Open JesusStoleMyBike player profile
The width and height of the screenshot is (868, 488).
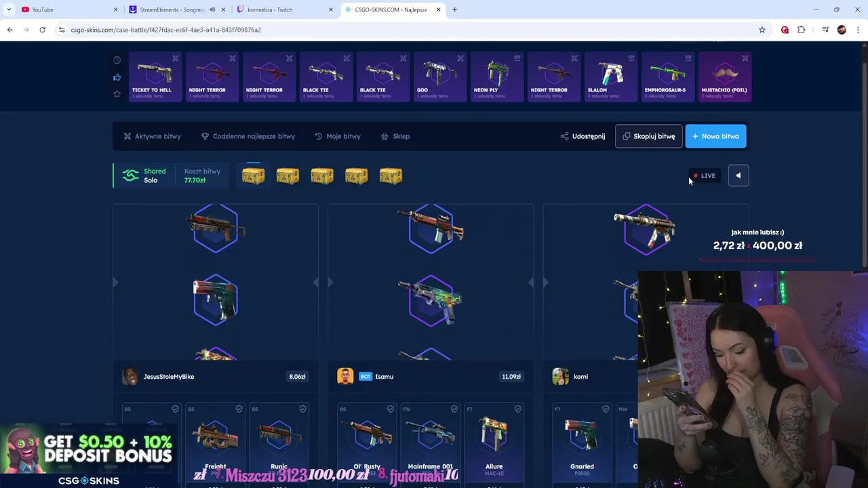pyautogui.click(x=168, y=377)
